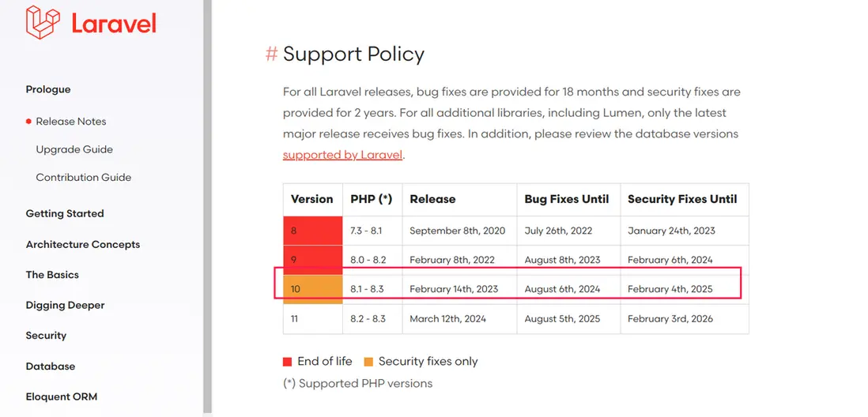The height and width of the screenshot is (417, 868).
Task: Open the Security sidebar section
Action: pyautogui.click(x=46, y=336)
